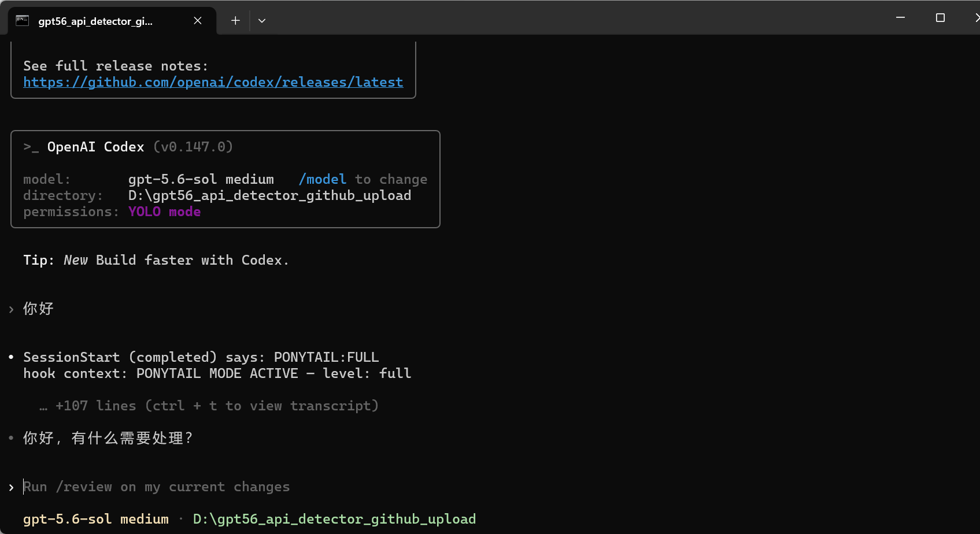The image size is (980, 534).
Task: Click the terminal icon in the tab
Action: [22, 21]
